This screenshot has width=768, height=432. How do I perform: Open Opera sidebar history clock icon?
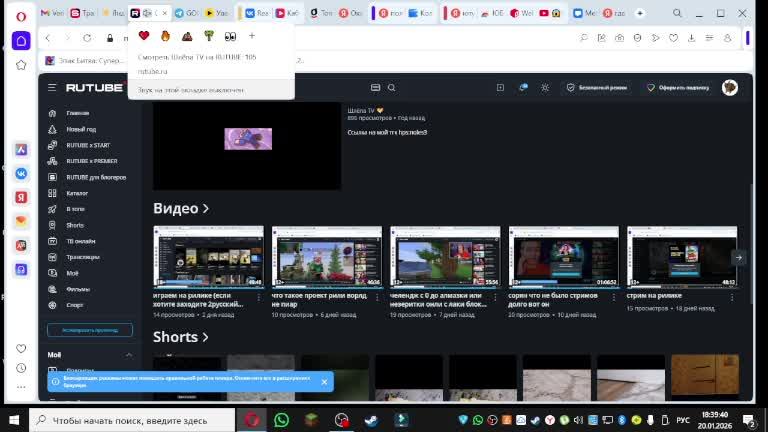click(21, 368)
